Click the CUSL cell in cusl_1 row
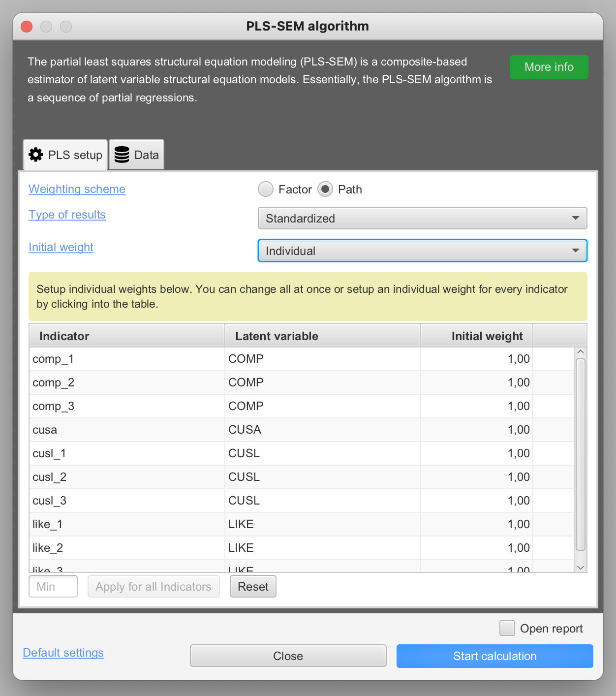 point(323,453)
